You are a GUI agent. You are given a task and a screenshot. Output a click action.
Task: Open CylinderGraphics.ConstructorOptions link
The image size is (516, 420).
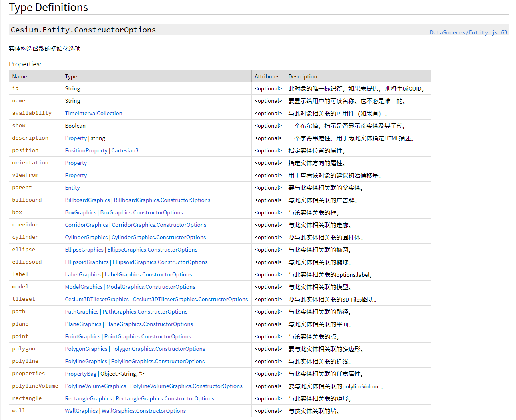pyautogui.click(x=159, y=237)
